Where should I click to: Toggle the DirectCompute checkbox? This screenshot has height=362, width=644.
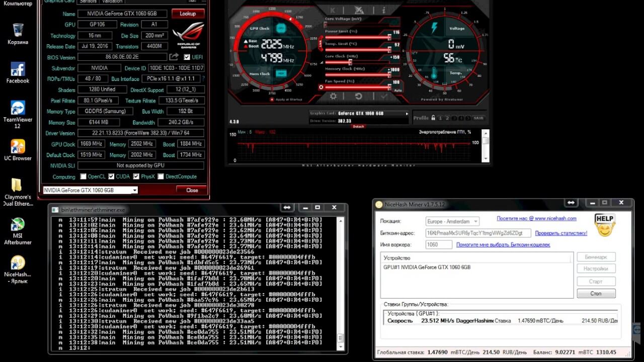(x=161, y=177)
